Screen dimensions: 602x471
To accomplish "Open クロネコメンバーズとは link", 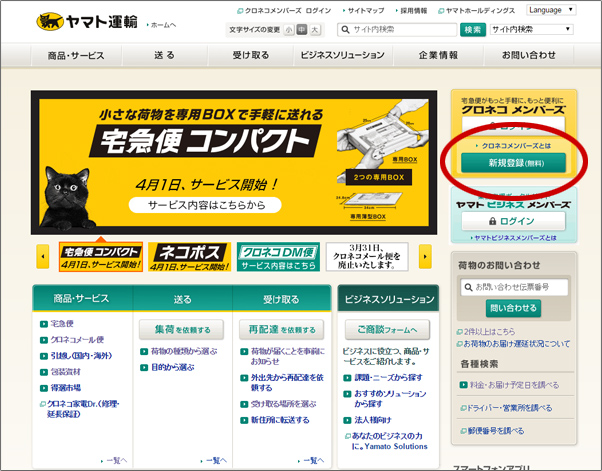I will (513, 146).
